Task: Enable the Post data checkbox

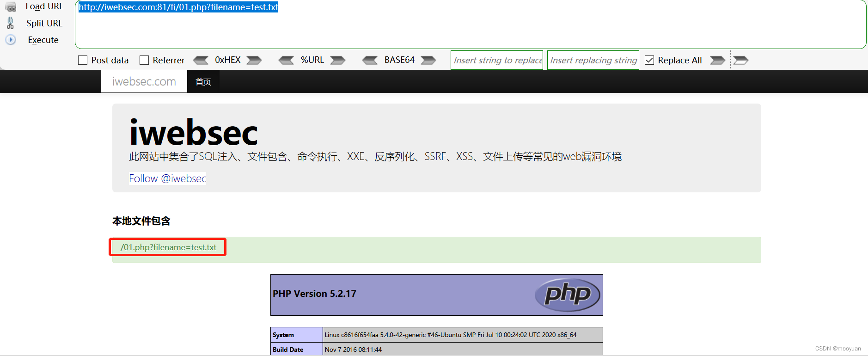Action: [x=83, y=60]
